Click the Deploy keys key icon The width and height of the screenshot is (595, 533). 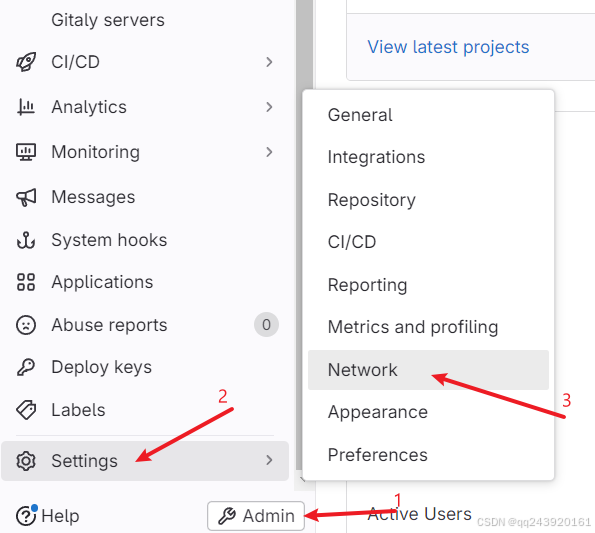coord(26,367)
